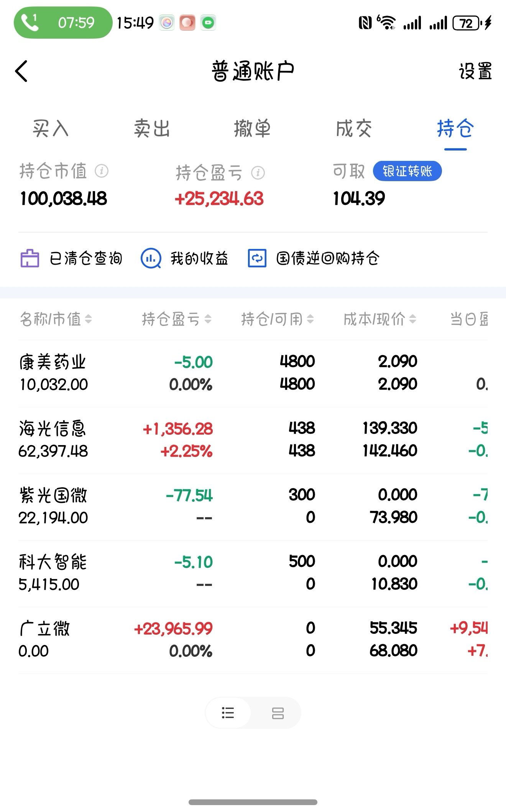Tap the 当日盈 column header

point(469,319)
